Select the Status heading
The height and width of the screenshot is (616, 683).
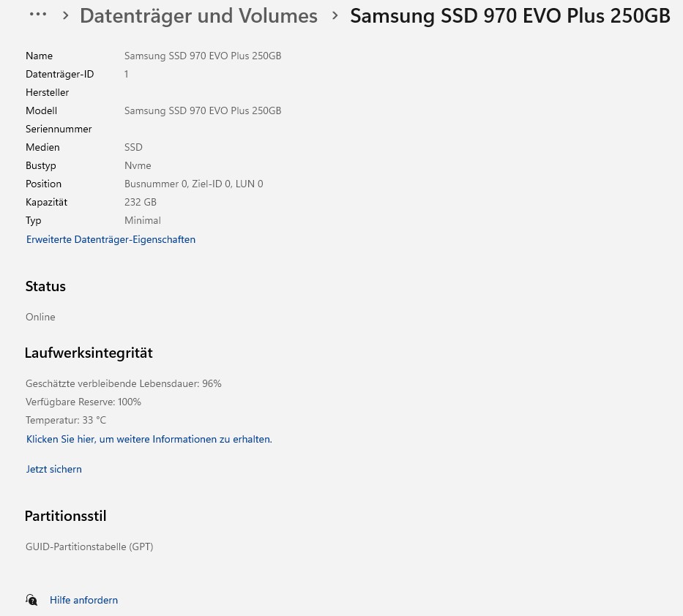(x=45, y=286)
